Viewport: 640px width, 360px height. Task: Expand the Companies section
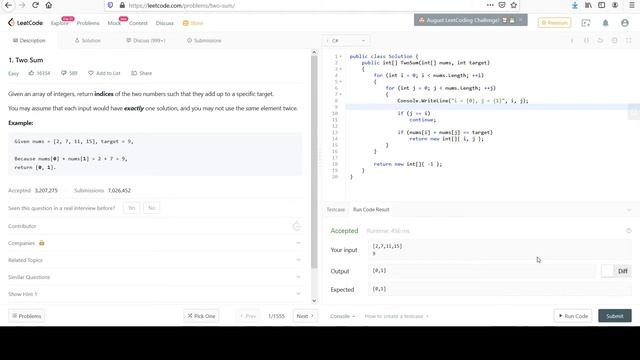point(154,243)
